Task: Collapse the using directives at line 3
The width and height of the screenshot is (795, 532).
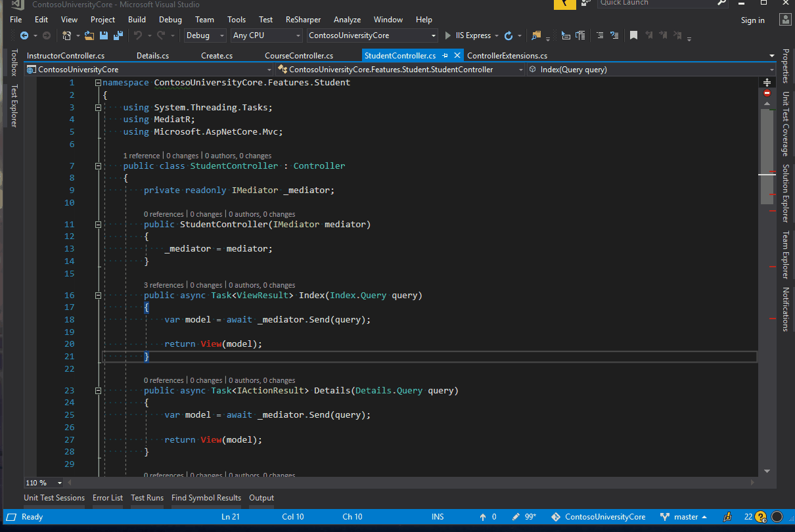Action: [98, 107]
